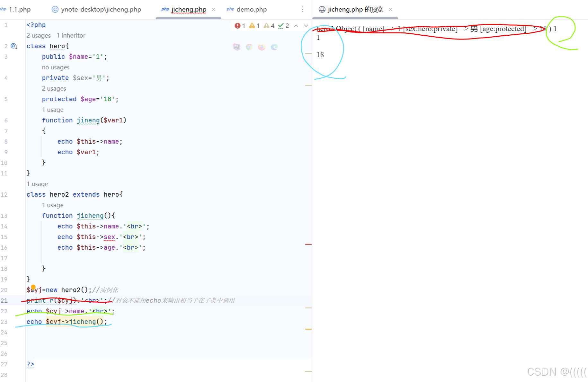The width and height of the screenshot is (588, 382).
Task: Click the gutter navigation arrow beside class hero
Action: (x=14, y=46)
